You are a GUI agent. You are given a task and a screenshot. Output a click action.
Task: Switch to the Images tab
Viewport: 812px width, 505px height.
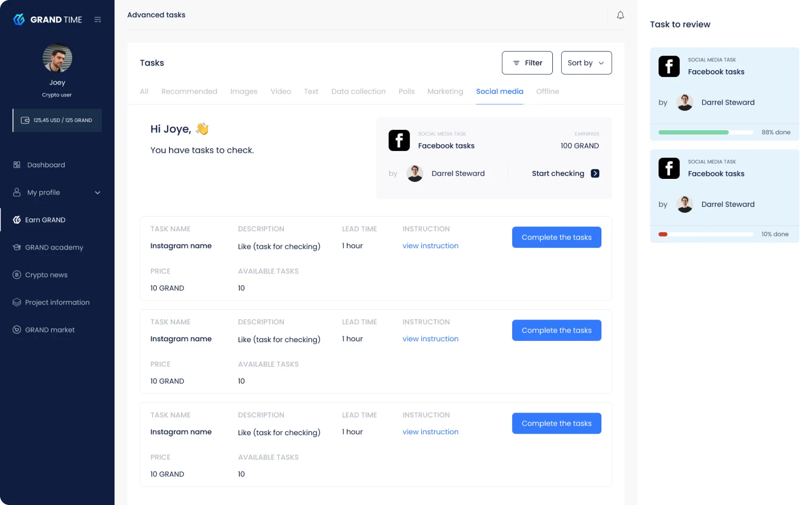244,92
